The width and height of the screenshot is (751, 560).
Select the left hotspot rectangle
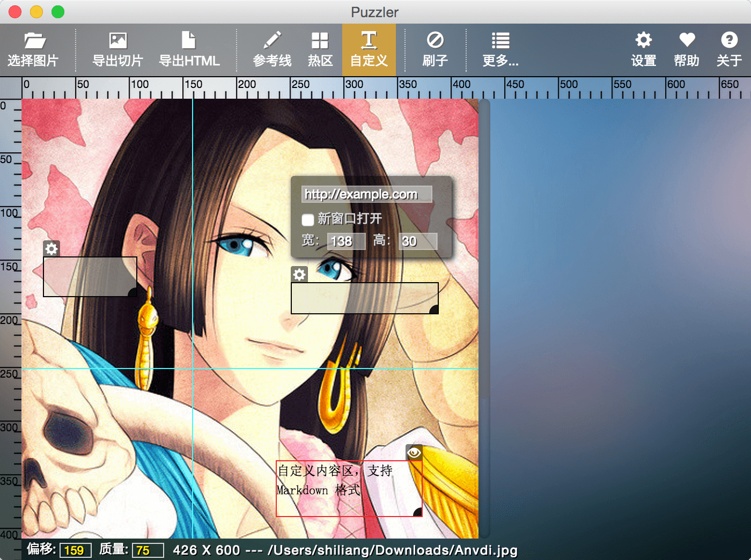[90, 277]
